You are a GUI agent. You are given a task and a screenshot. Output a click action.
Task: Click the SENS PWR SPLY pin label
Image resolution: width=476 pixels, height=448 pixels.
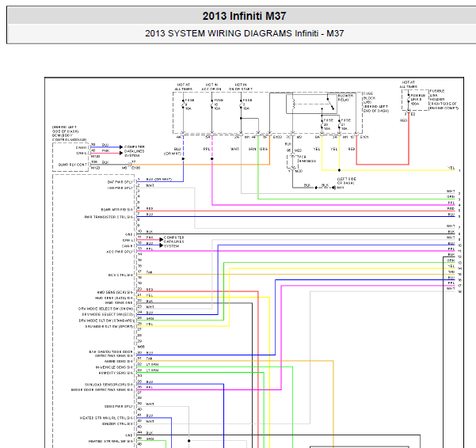click(119, 407)
